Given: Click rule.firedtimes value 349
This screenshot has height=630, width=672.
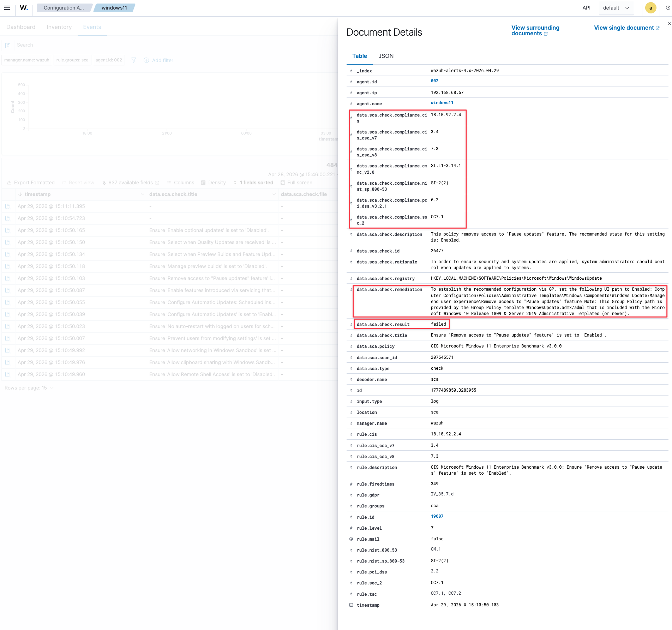Looking at the screenshot, I should pos(434,484).
